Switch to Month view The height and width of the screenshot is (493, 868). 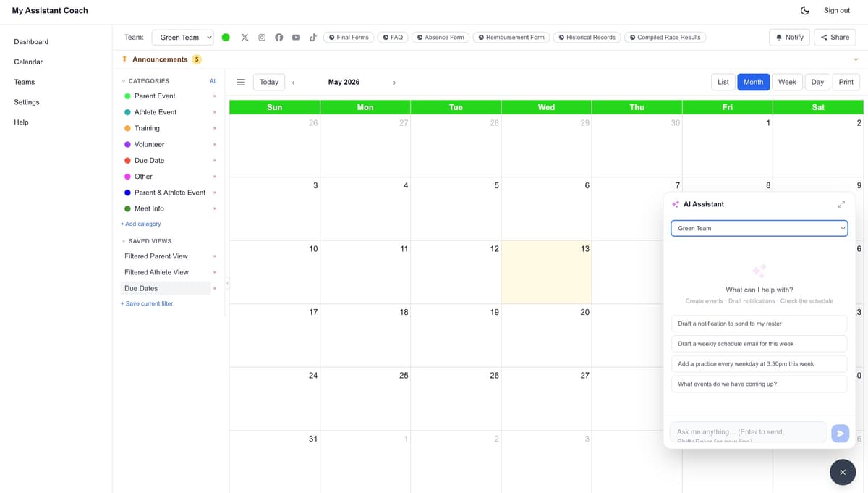[x=753, y=82]
